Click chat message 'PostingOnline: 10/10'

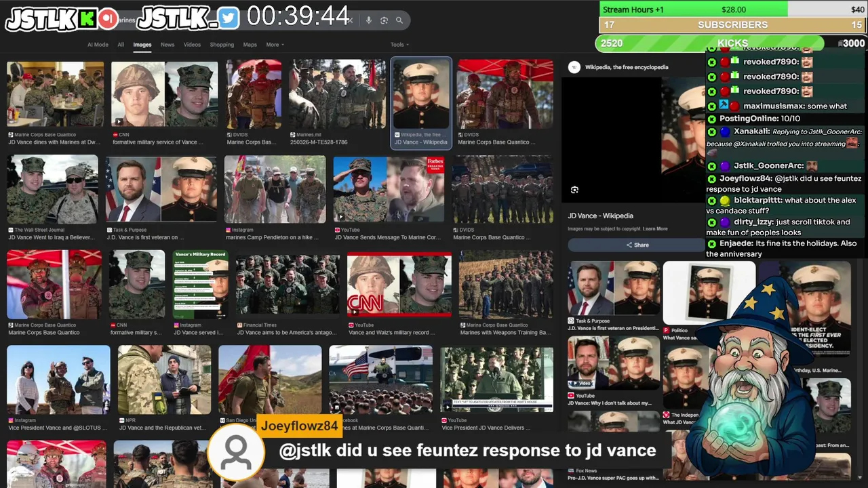coord(759,119)
